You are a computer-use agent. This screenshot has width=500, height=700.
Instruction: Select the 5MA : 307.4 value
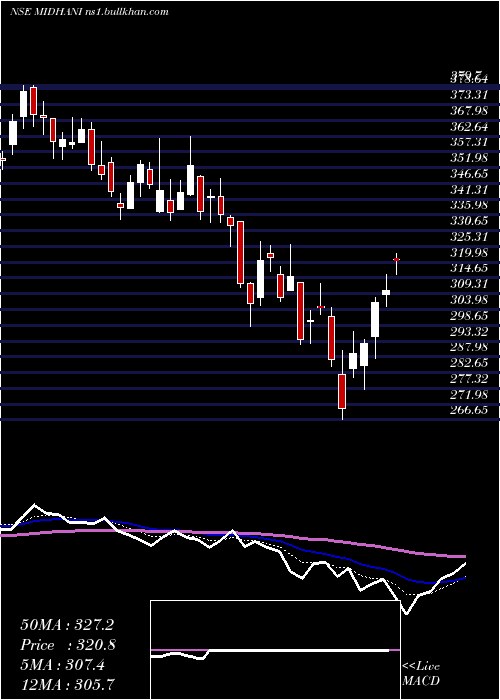pos(62,665)
